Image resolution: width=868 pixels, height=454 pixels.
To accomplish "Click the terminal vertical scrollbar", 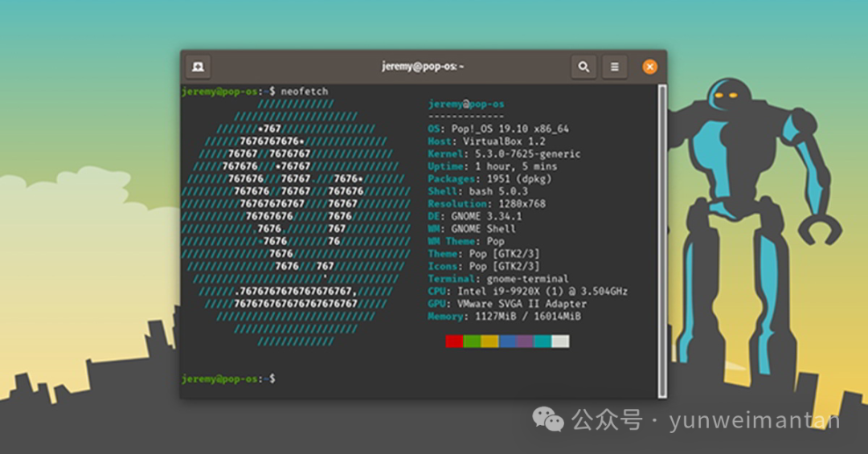I will point(662,241).
